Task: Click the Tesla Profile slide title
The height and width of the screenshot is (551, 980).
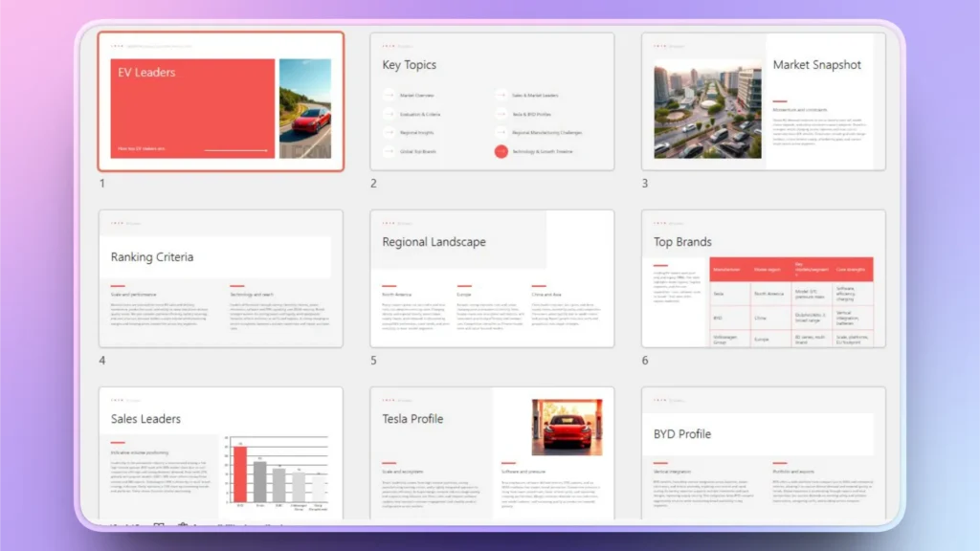Action: pyautogui.click(x=412, y=418)
